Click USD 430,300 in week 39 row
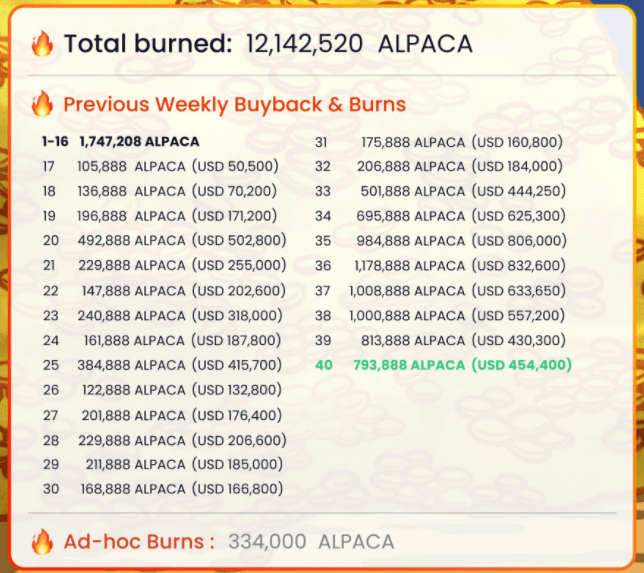644x573 pixels. click(519, 341)
